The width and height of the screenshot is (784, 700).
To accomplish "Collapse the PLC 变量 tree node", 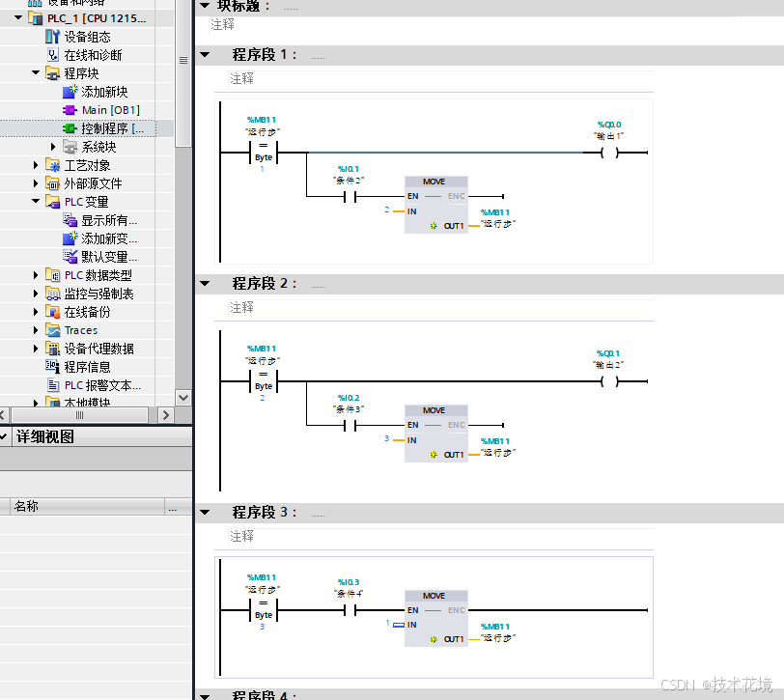I will [36, 202].
